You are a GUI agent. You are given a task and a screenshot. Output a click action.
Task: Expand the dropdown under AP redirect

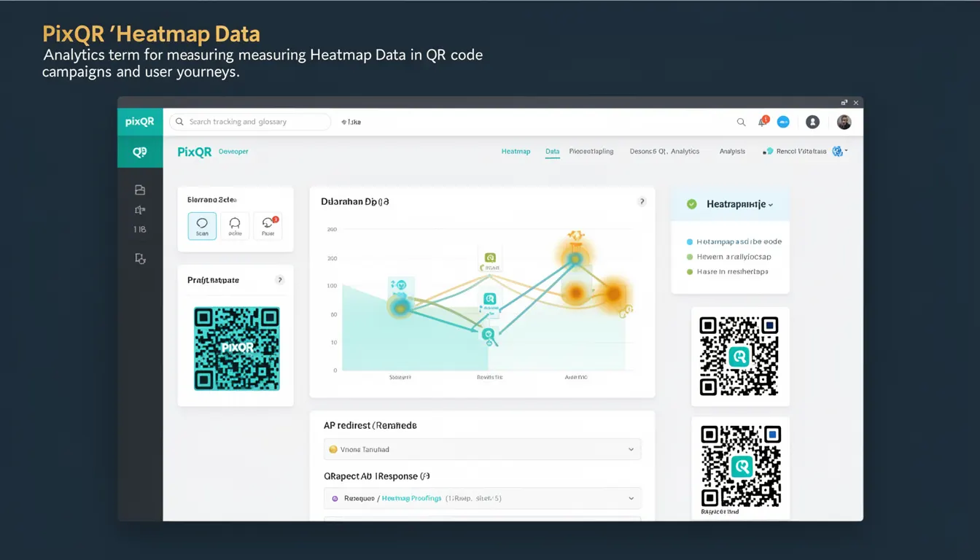point(482,449)
